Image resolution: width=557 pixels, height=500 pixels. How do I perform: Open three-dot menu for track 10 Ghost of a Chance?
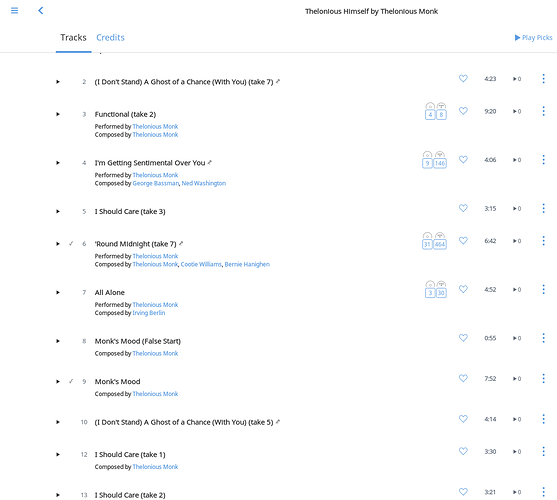click(543, 419)
